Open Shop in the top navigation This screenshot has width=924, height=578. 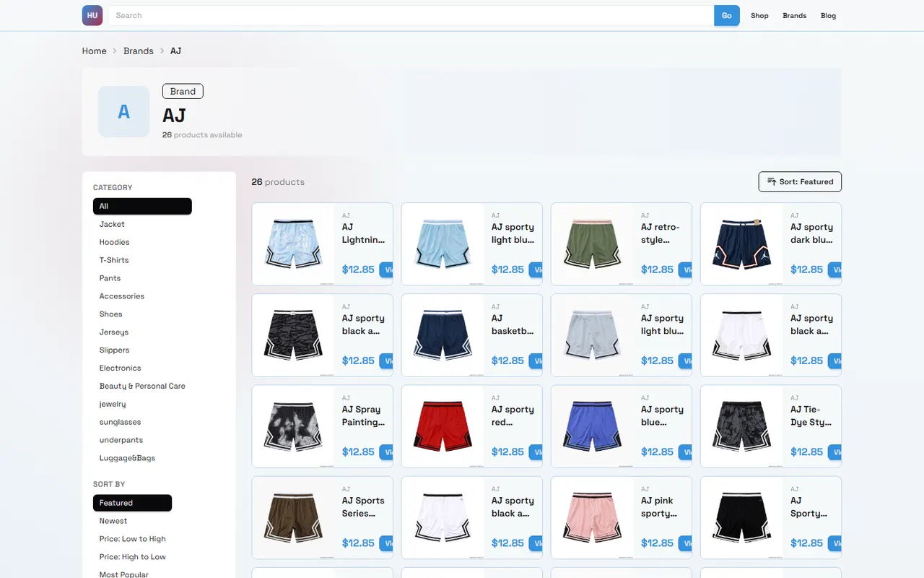point(759,15)
